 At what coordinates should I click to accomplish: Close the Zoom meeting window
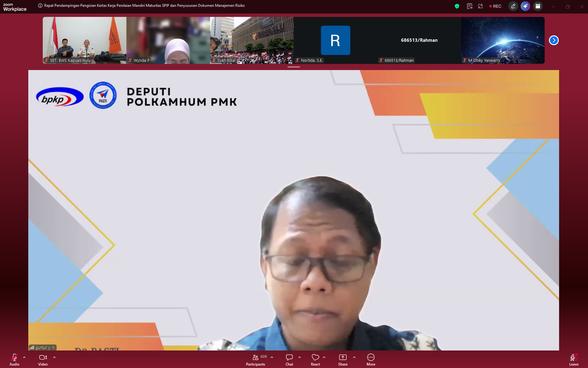coord(582,6)
